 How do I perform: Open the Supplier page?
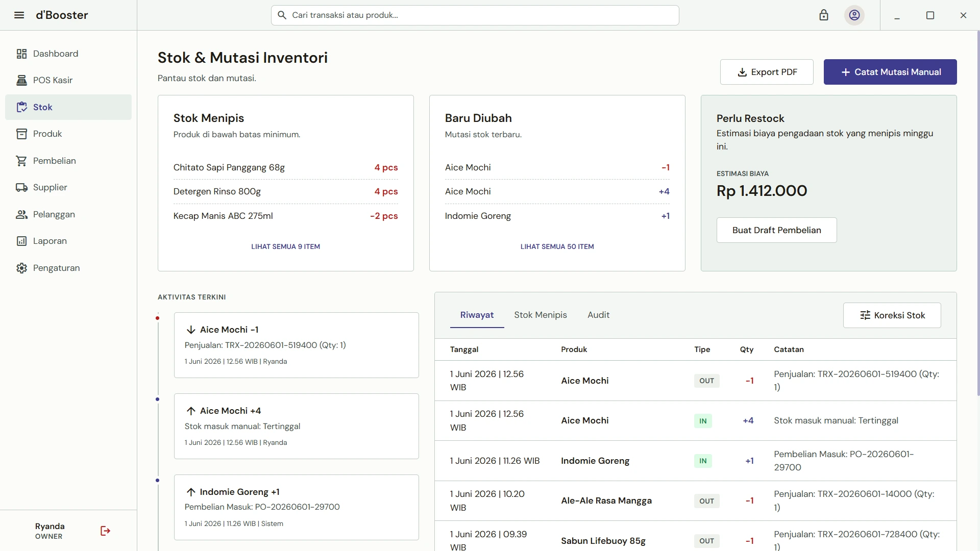click(x=68, y=187)
